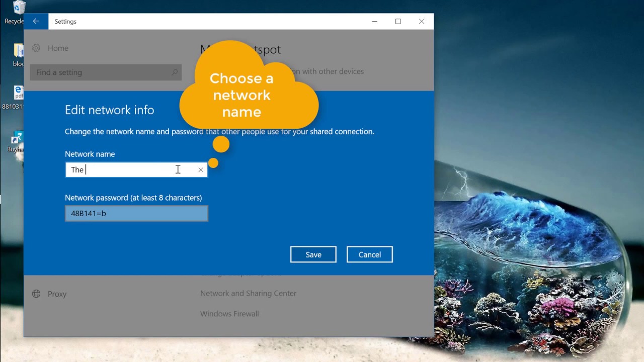Image resolution: width=644 pixels, height=362 pixels.
Task: Click the 'Network password (at least 8 characters)' label
Action: tap(133, 198)
